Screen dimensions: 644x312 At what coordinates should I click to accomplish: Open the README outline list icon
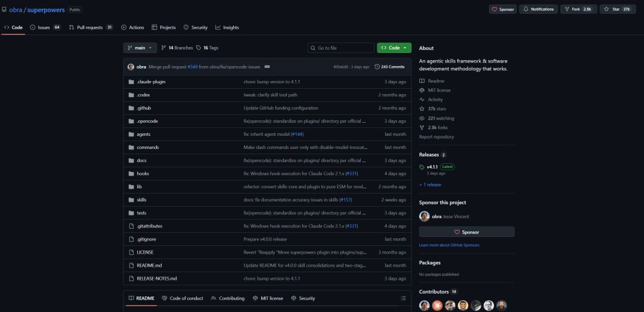point(403,298)
